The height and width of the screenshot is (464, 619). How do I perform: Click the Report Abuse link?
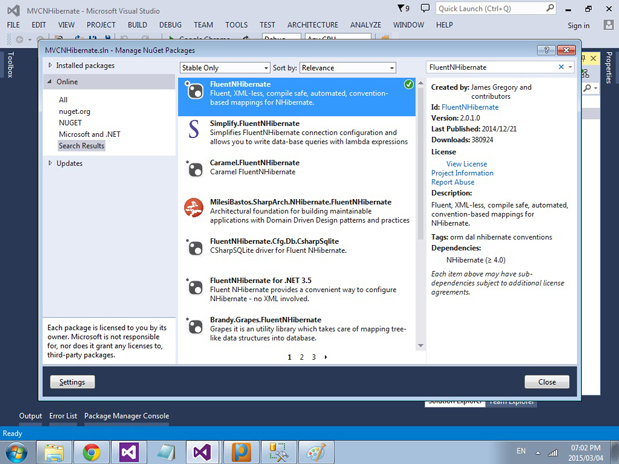(x=453, y=182)
